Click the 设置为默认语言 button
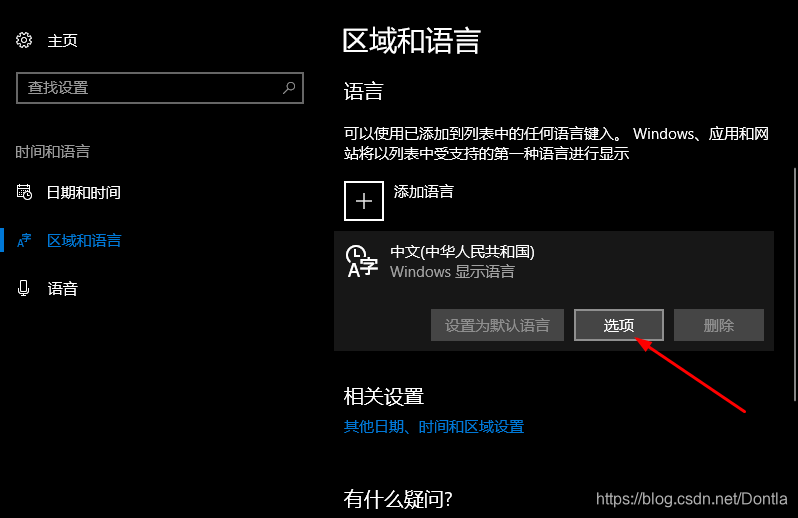The height and width of the screenshot is (518, 798). pos(497,325)
